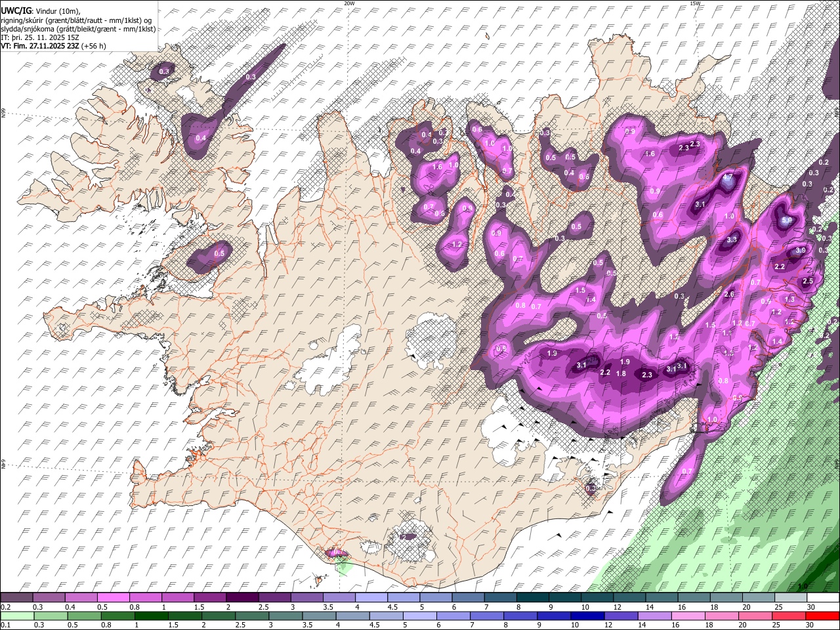Select the 0.5 swatch in the top snow legend row
This screenshot has height=630, width=840.
(113, 597)
